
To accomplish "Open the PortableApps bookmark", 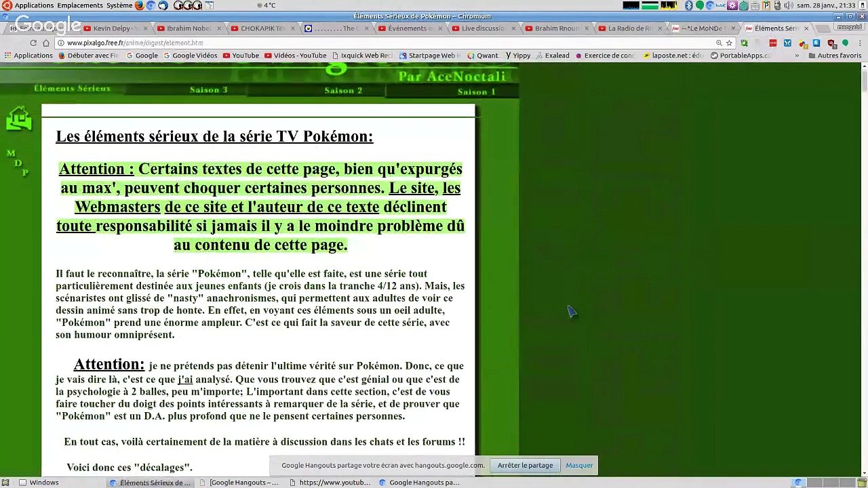I will pos(741,56).
